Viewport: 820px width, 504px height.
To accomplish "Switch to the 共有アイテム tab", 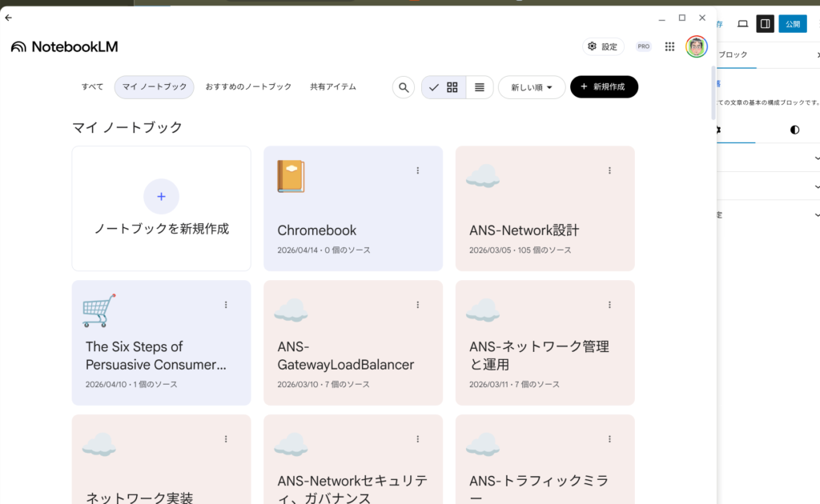I will pos(333,87).
